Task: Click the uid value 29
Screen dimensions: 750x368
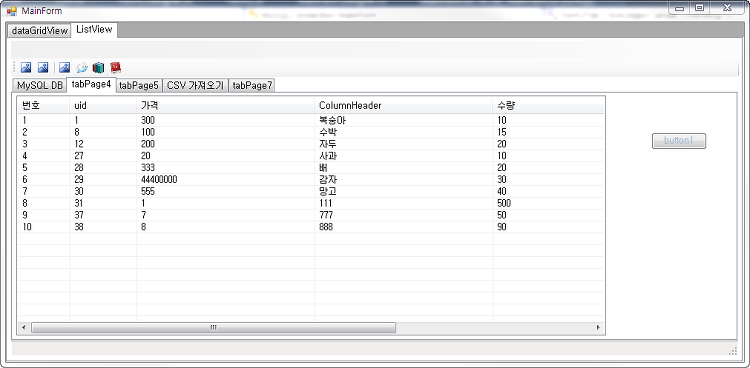Action: pos(79,180)
